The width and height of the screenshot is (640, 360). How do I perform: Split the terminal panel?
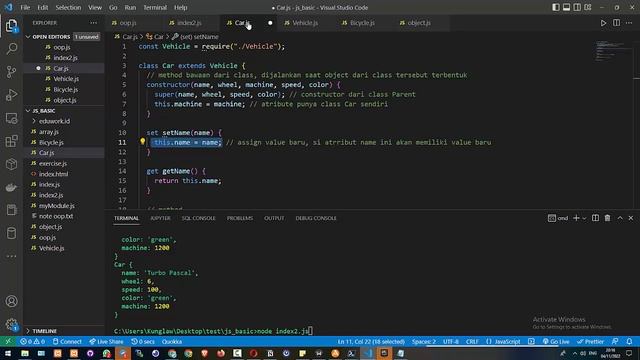pos(596,218)
